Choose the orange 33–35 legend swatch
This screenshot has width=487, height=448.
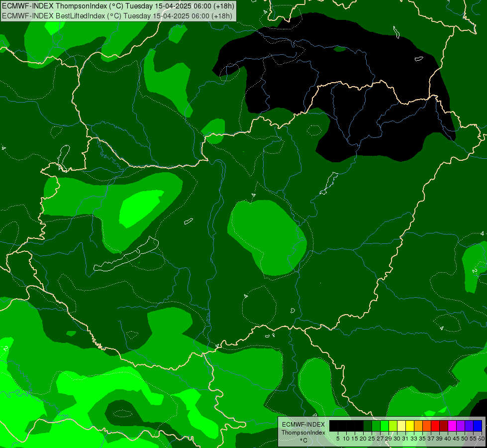pos(418,426)
